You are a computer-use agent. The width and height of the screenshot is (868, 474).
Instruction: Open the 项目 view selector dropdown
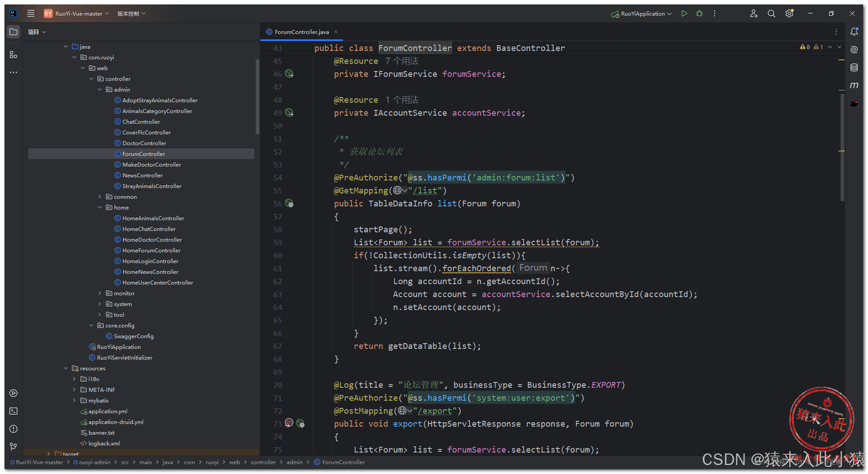click(37, 32)
